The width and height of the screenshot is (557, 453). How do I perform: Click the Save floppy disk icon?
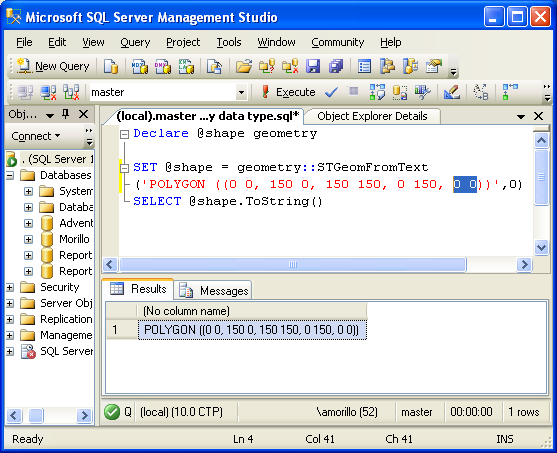point(313,66)
